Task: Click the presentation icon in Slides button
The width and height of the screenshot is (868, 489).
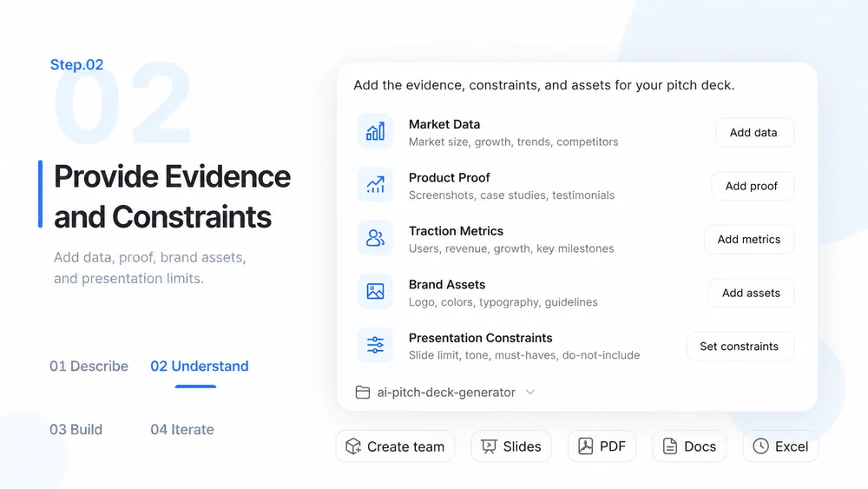Action: [489, 446]
